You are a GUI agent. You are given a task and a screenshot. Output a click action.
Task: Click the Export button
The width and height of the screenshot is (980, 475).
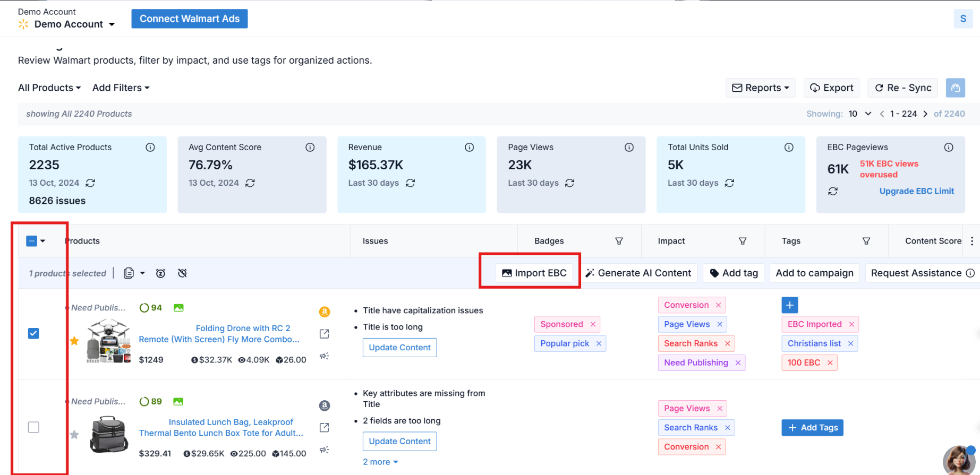(x=832, y=88)
